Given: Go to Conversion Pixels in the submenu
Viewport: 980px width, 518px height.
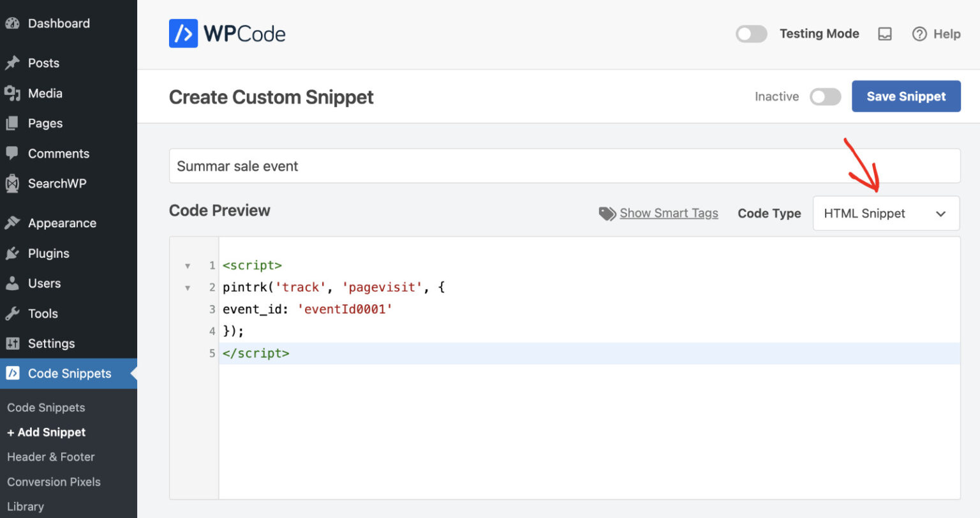Looking at the screenshot, I should click(x=54, y=482).
